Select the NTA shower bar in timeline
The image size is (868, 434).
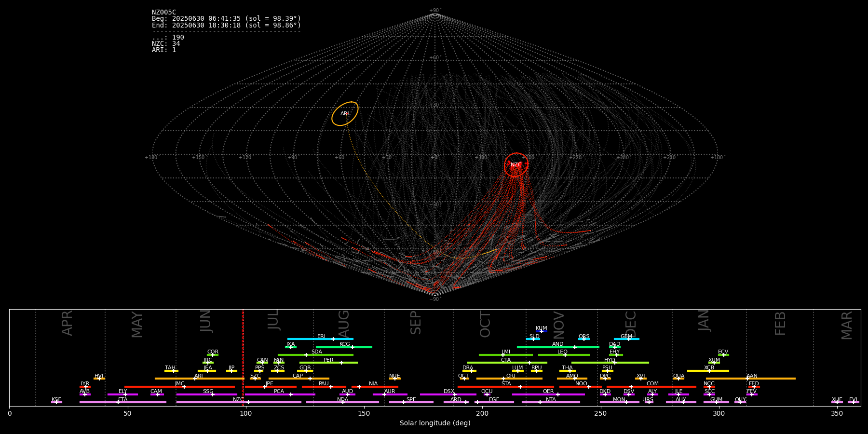tap(551, 402)
